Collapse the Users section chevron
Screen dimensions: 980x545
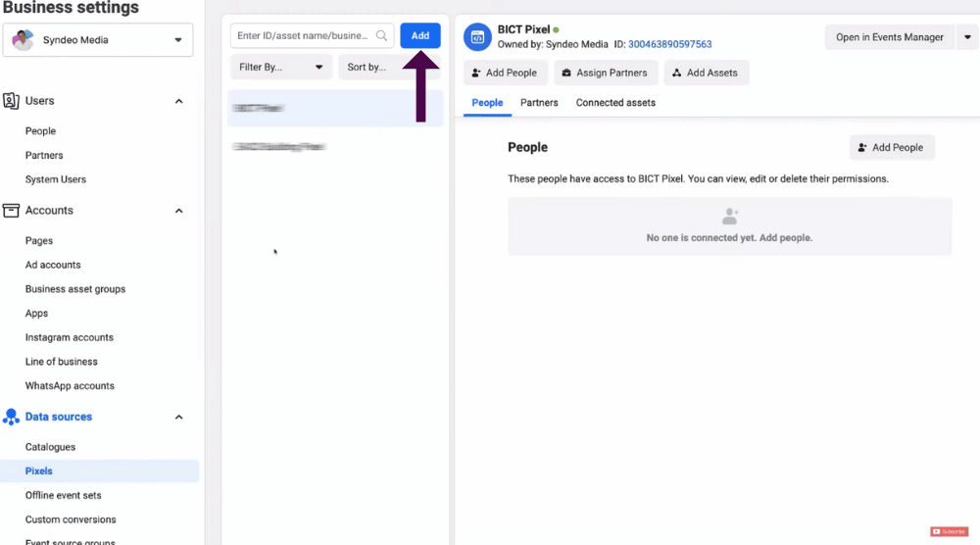click(178, 101)
